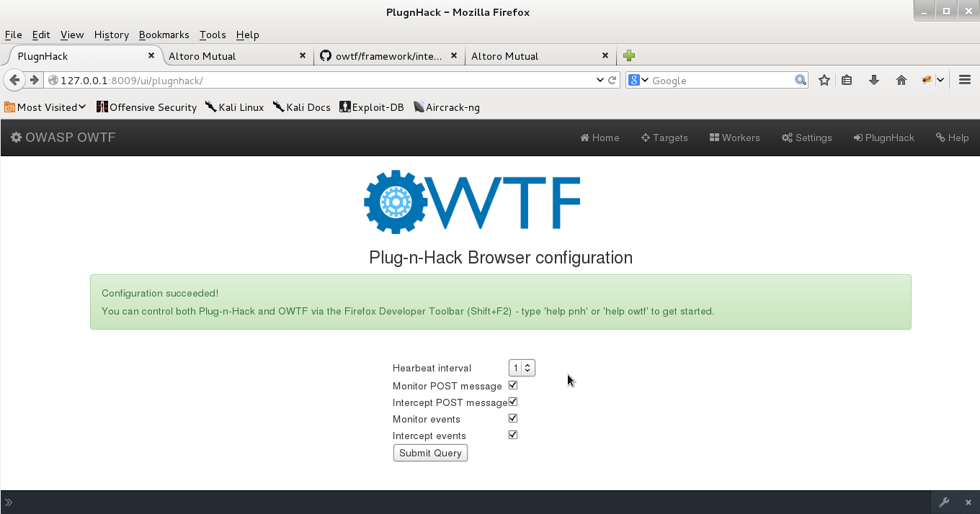This screenshot has width=980, height=514.
Task: Click the browser Back arrow button
Action: coord(14,80)
